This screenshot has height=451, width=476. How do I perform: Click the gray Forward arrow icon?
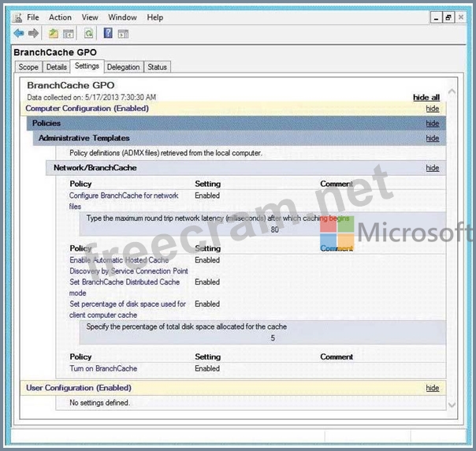(x=33, y=33)
